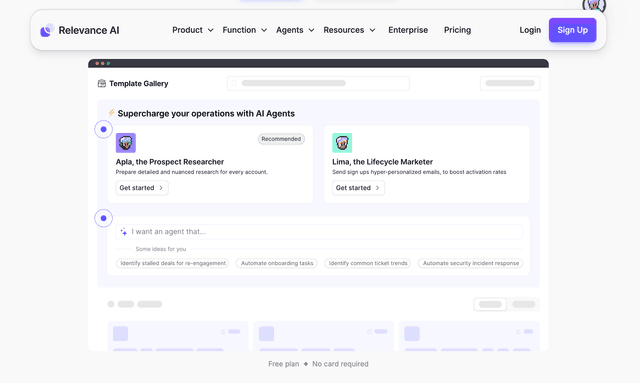640x383 pixels.
Task: Click the 'No card required' text
Action: pos(340,364)
